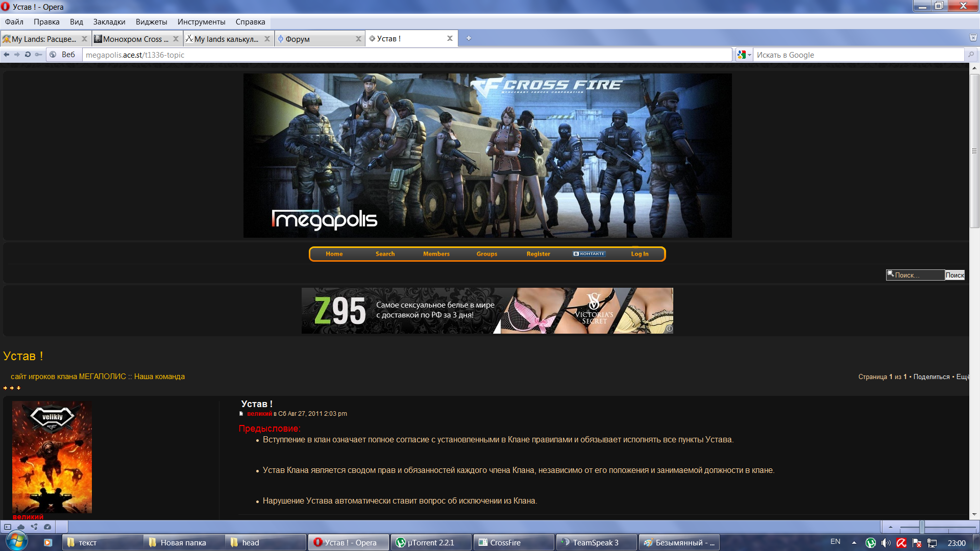This screenshot has width=980, height=551.
Task: Click the vertical page scrollbar thumb
Action: [x=974, y=151]
